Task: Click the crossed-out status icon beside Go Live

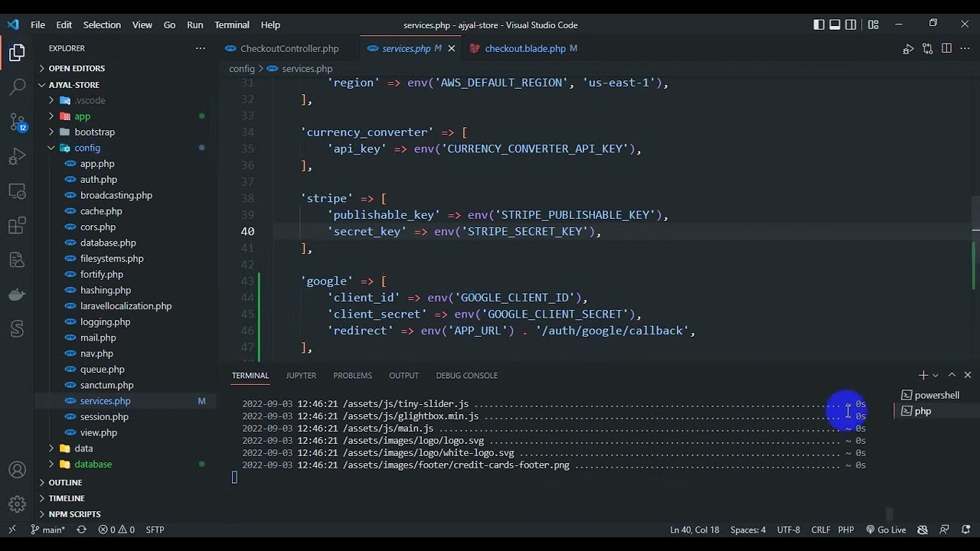Action: [x=923, y=530]
